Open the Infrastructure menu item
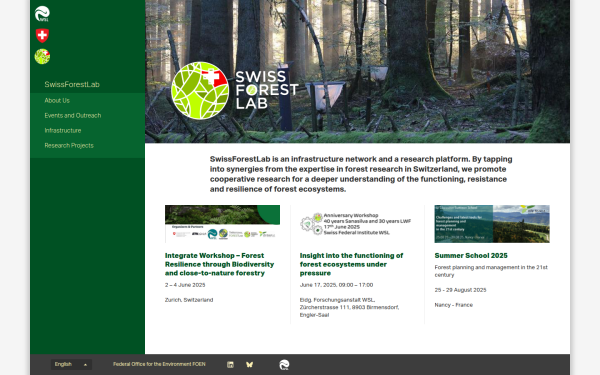The image size is (600, 375). pyautogui.click(x=63, y=130)
